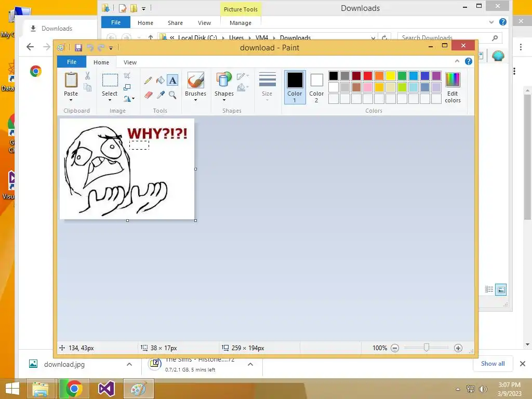The height and width of the screenshot is (399, 532).
Task: Click the Up arrow in Downloads explorer address bar
Action: point(150,37)
